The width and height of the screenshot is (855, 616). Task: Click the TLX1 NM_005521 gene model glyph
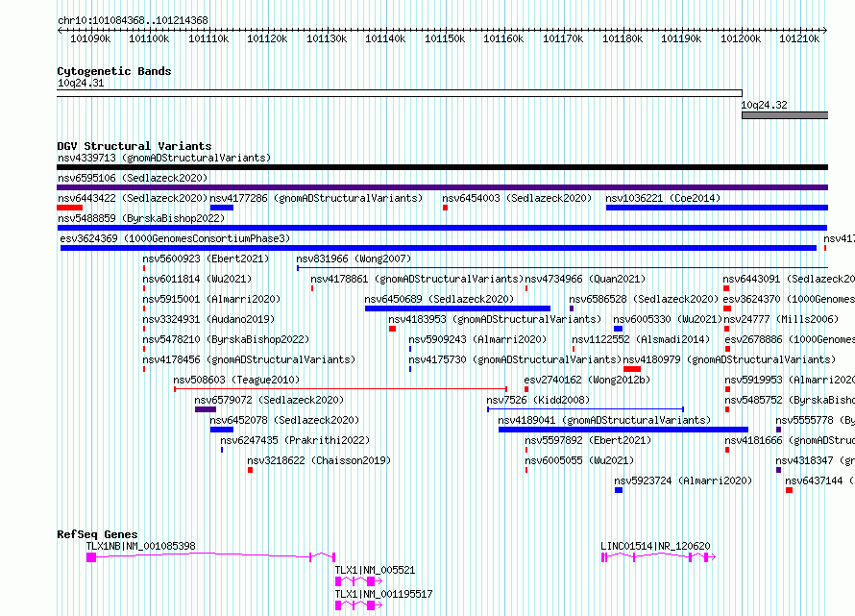[x=358, y=581]
